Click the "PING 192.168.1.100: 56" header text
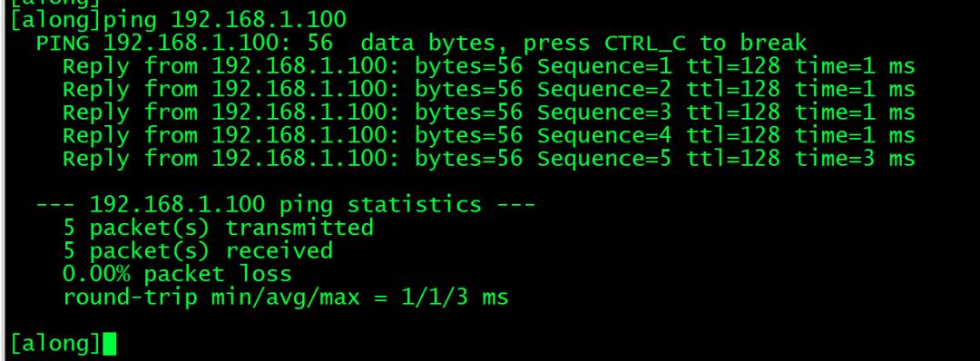Image resolution: width=980 pixels, height=361 pixels. pos(184,44)
